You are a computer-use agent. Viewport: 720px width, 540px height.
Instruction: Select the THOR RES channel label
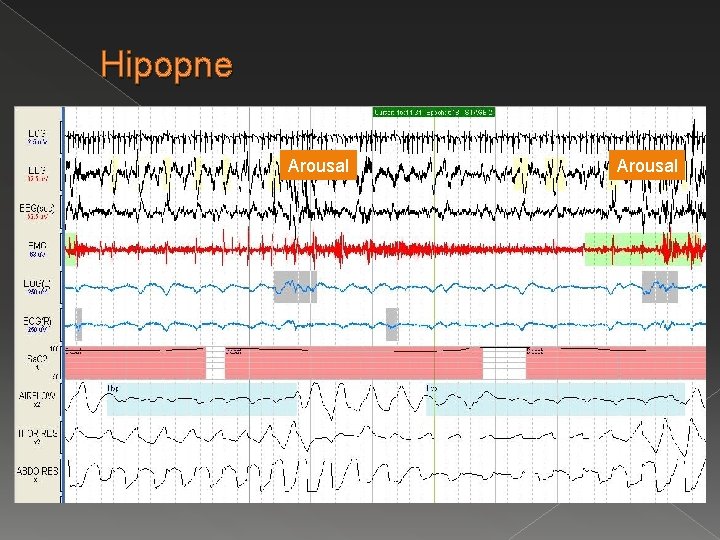37,435
